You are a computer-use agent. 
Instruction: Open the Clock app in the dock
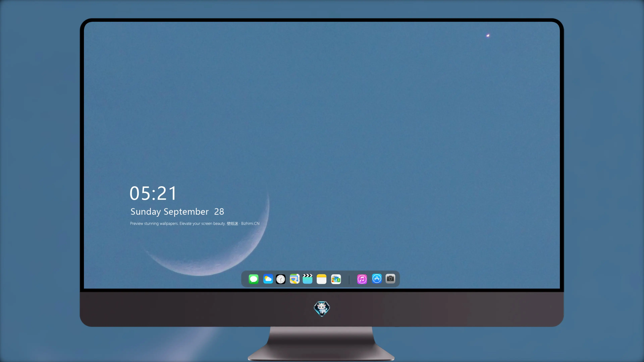[281, 279]
